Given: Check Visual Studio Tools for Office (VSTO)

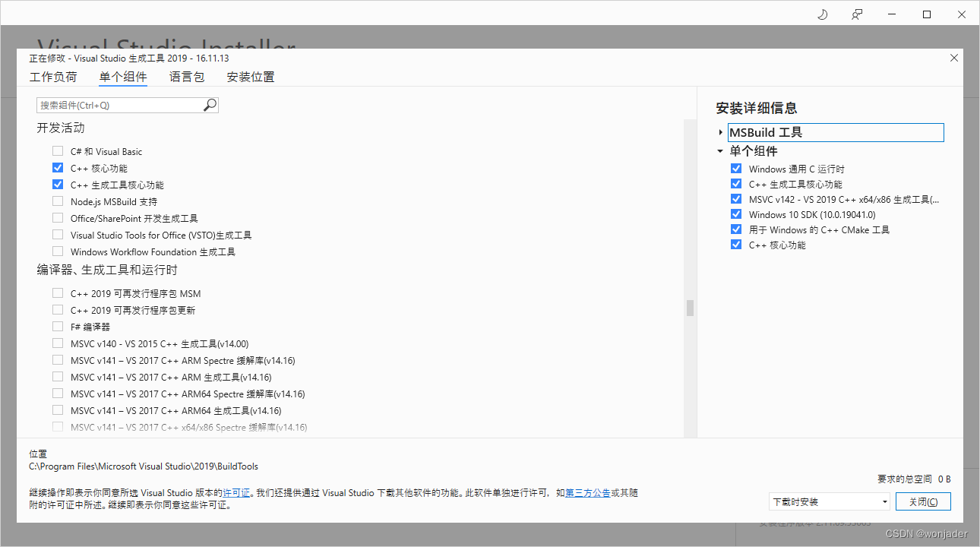Looking at the screenshot, I should coord(58,235).
